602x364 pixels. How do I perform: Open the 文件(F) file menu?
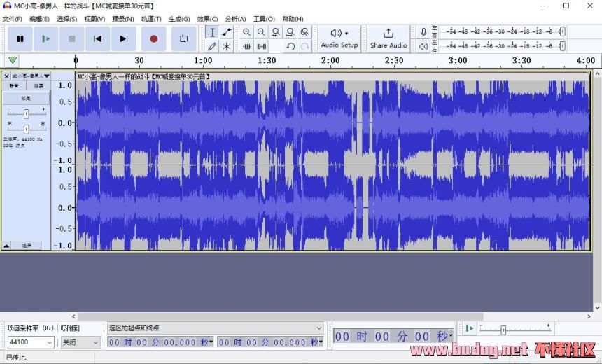pyautogui.click(x=13, y=19)
